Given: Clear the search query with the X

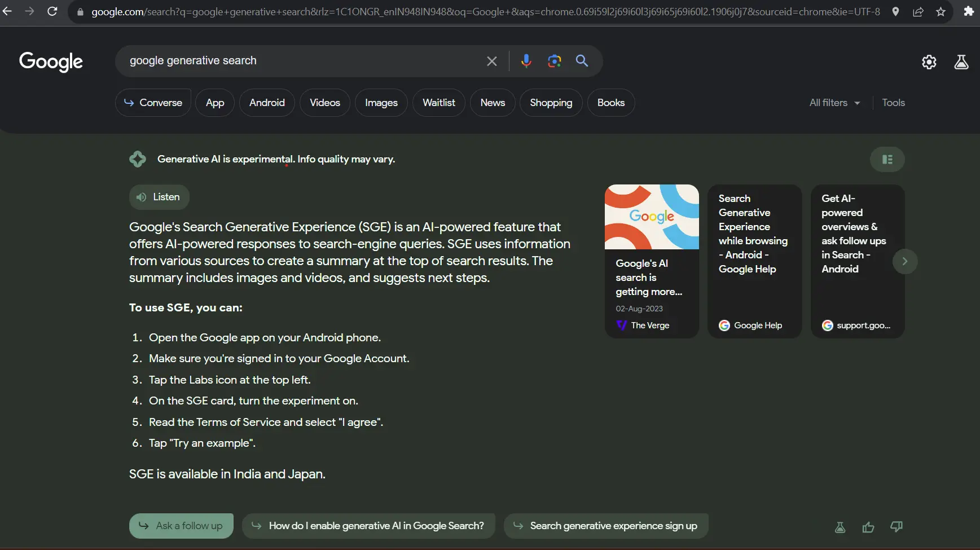Looking at the screenshot, I should point(491,61).
